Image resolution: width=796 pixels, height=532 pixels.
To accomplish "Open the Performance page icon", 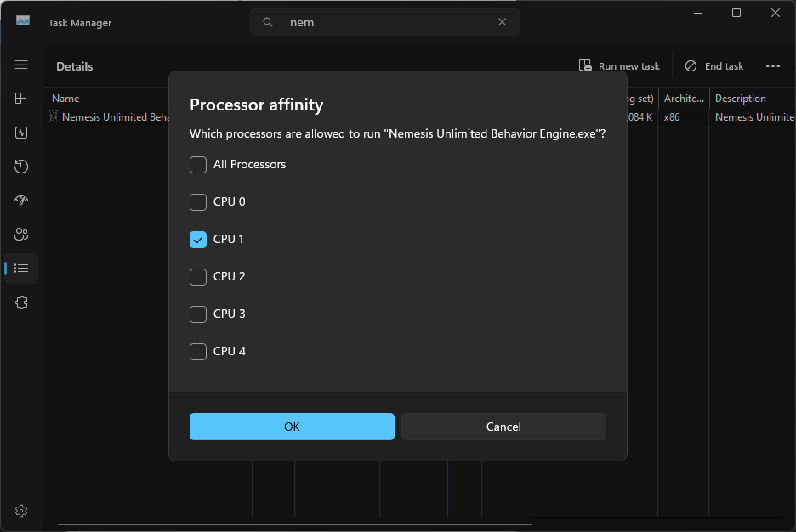I will click(x=21, y=133).
